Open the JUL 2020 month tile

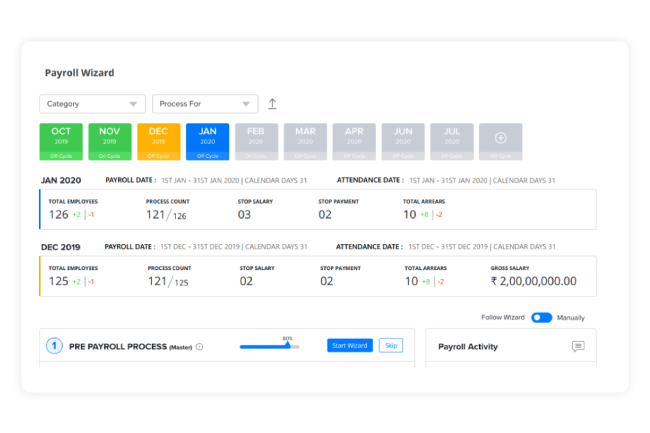tap(451, 141)
